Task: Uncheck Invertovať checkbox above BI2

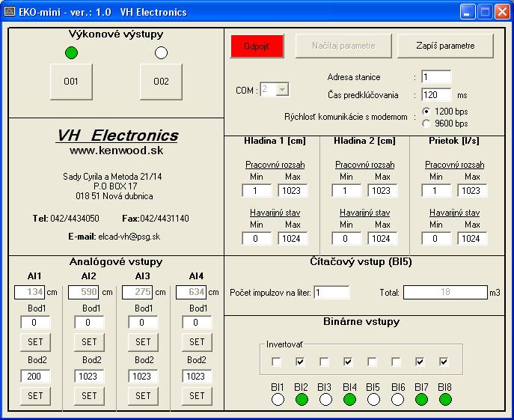Action: click(x=300, y=362)
